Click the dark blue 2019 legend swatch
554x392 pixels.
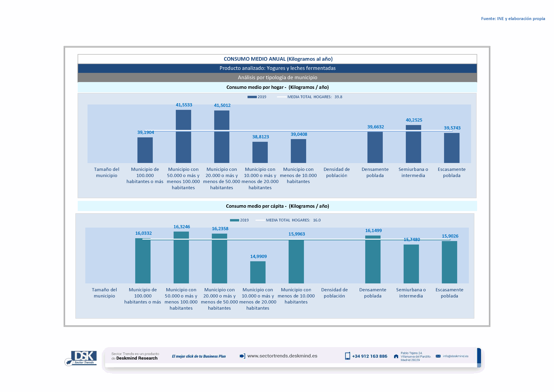tap(252, 97)
